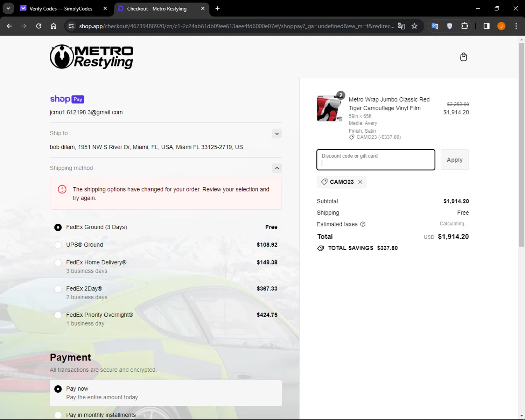Click the Metro Restyling logo

[x=91, y=57]
